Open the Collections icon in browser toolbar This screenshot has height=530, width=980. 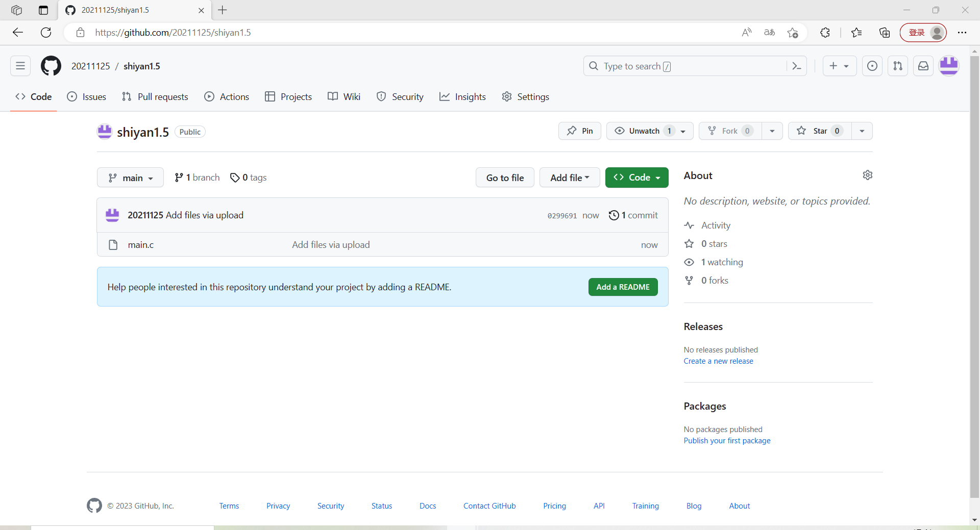(885, 33)
